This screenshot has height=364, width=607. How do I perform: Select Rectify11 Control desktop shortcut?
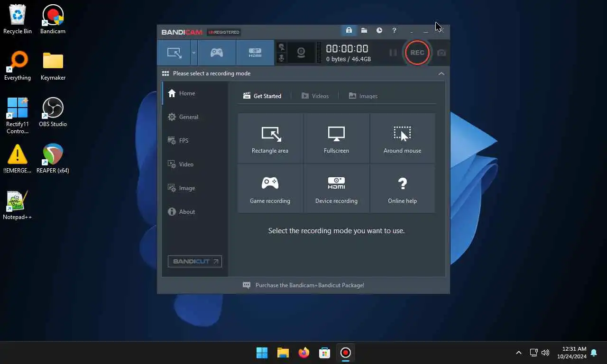point(18,116)
